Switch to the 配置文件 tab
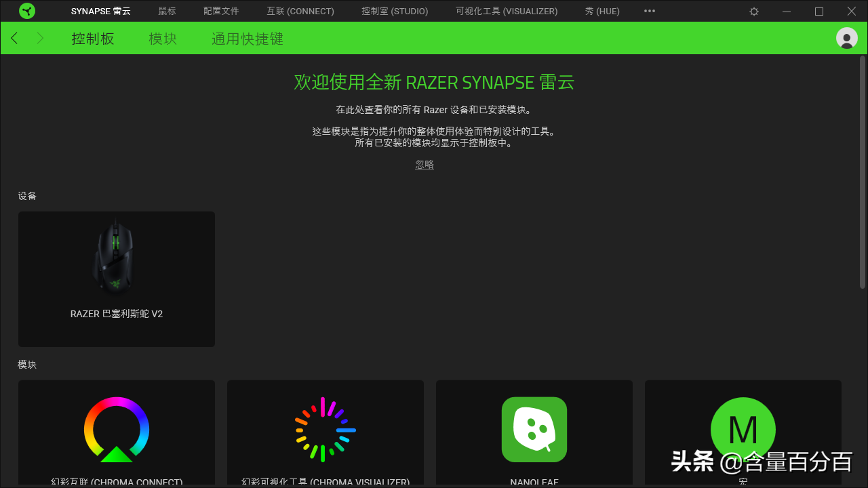868x488 pixels. coord(221,12)
